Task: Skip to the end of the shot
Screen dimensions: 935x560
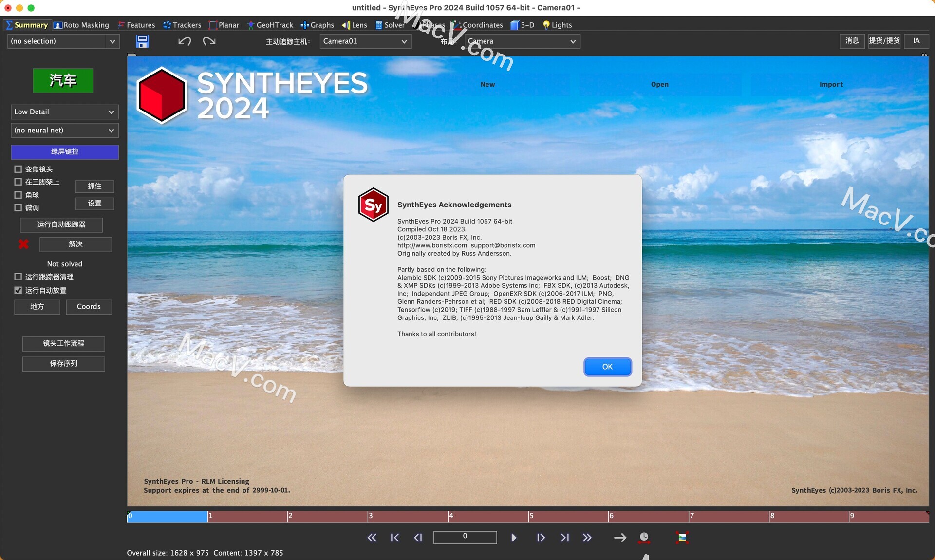Action: pyautogui.click(x=587, y=538)
